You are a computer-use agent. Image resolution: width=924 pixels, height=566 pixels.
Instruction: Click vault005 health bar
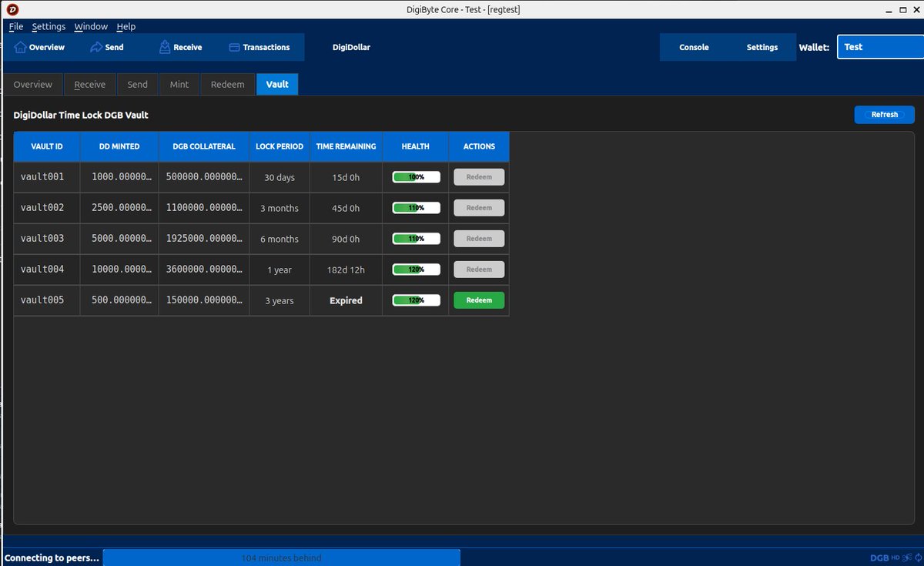[x=417, y=300]
